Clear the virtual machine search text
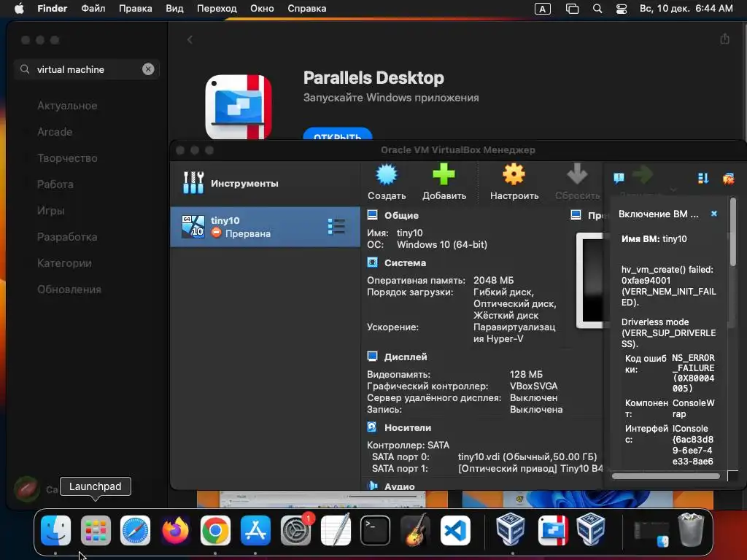747x560 pixels. [148, 69]
